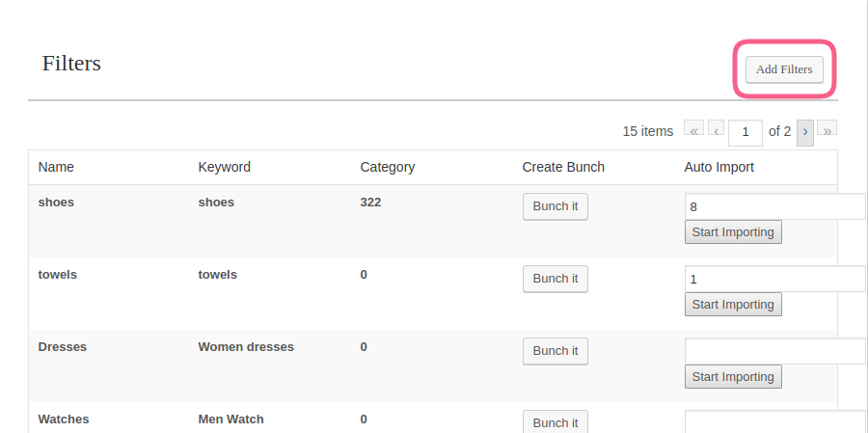This screenshot has height=433, width=868.
Task: Jump to the last page of filters
Action: [827, 130]
